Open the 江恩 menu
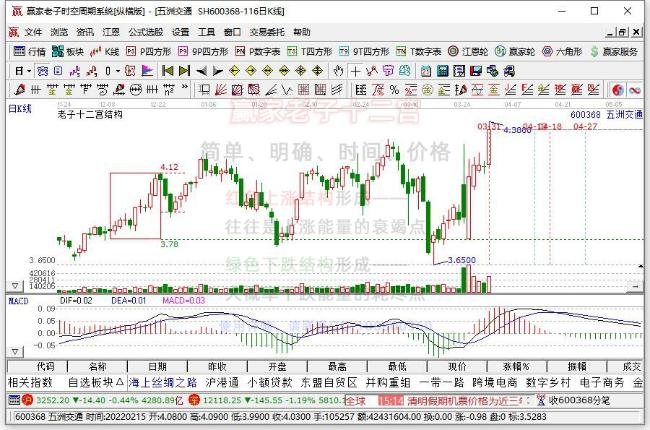Viewport: 650px width, 430px height. (111, 32)
